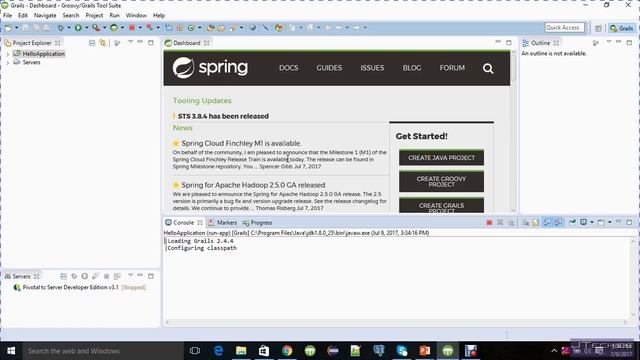The image size is (640, 360).
Task: Open Microsoft Edge from taskbar
Action: 218,351
